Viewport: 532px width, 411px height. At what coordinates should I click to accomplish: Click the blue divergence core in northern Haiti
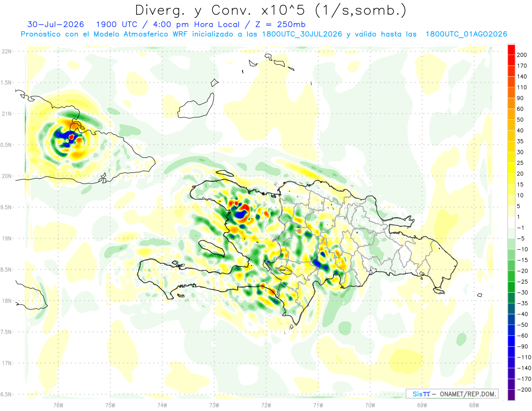241,215
